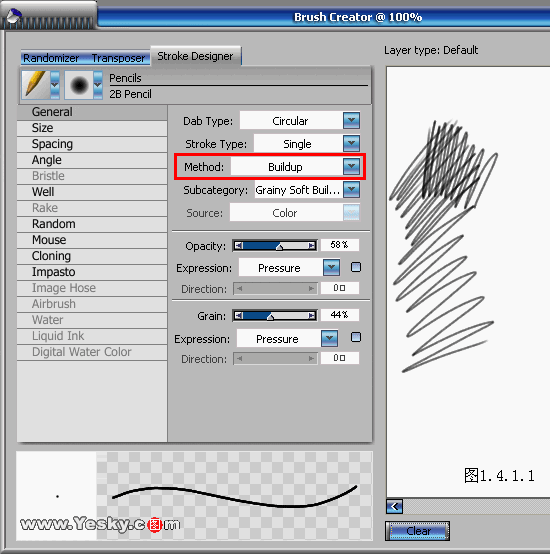Click the Grain slider's right increase arrow
Screen dimensions: 550x554
[312, 315]
